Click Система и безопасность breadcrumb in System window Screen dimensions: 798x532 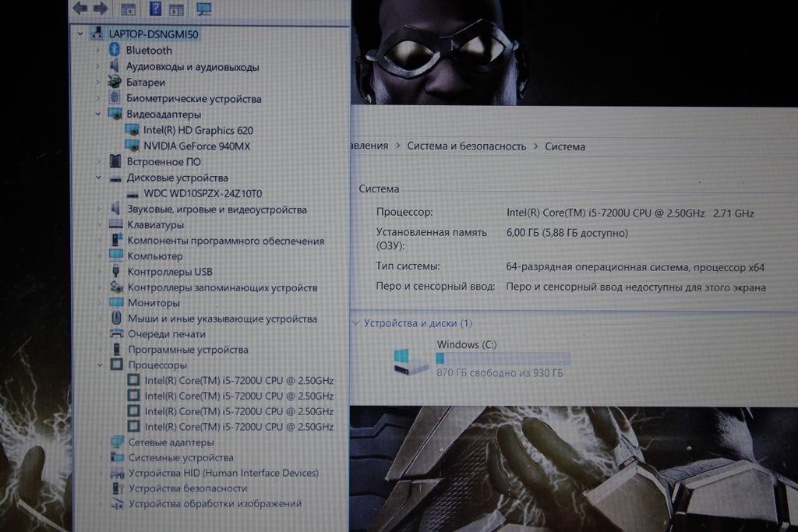(x=467, y=146)
